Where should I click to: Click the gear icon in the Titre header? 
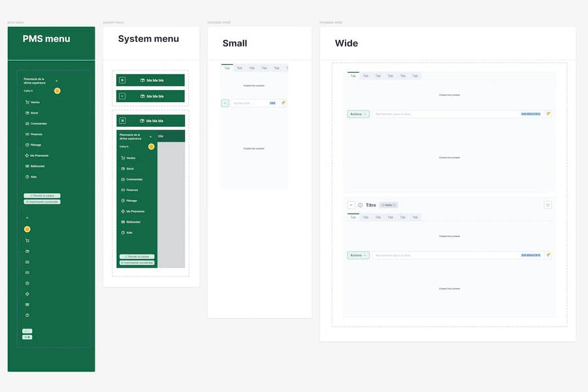[547, 204]
